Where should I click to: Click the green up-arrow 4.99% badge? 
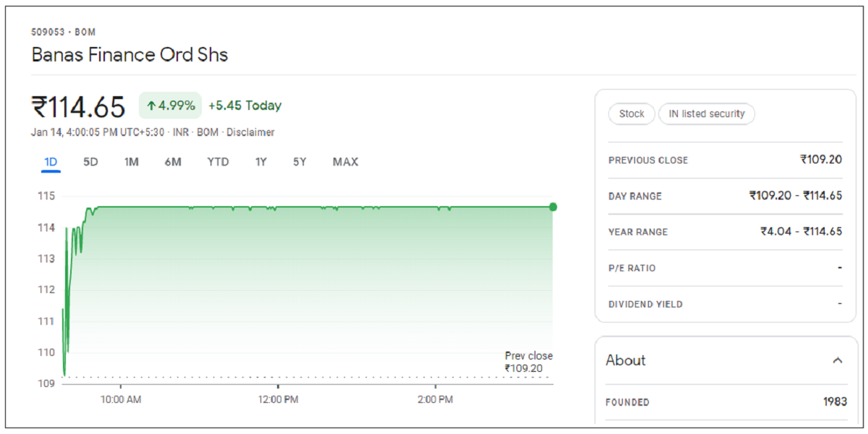coord(170,106)
